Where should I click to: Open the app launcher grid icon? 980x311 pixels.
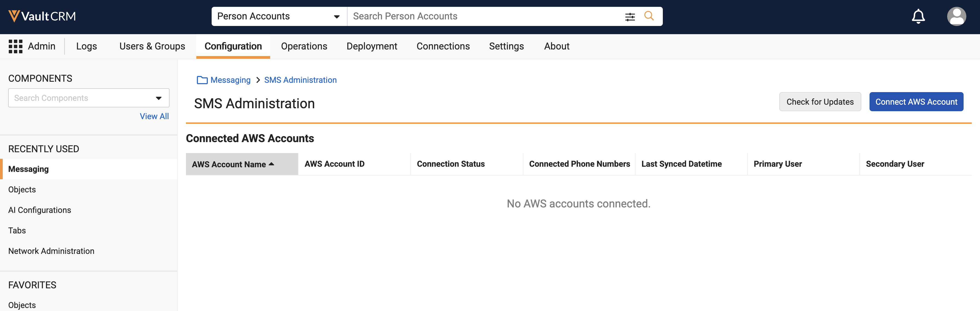click(x=16, y=46)
